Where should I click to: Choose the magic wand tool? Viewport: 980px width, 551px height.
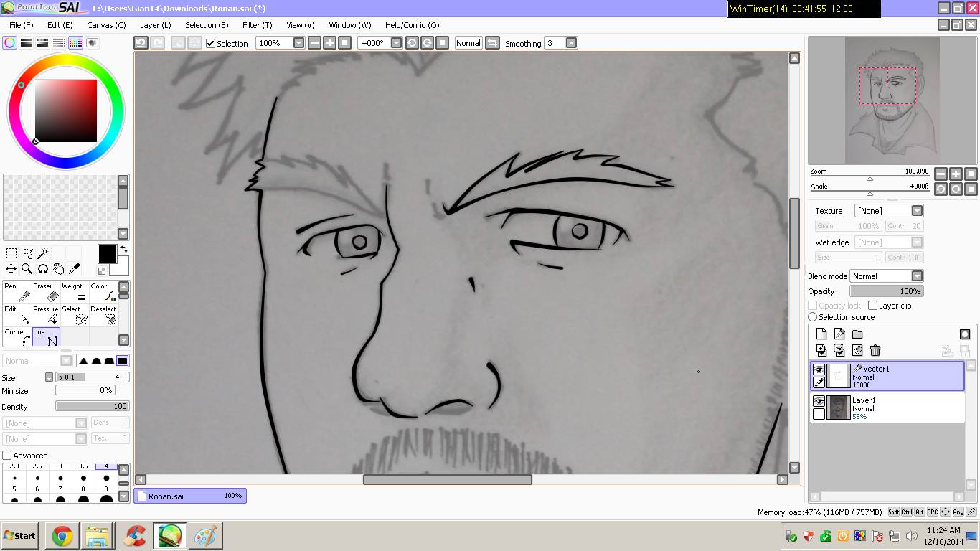pos(43,253)
